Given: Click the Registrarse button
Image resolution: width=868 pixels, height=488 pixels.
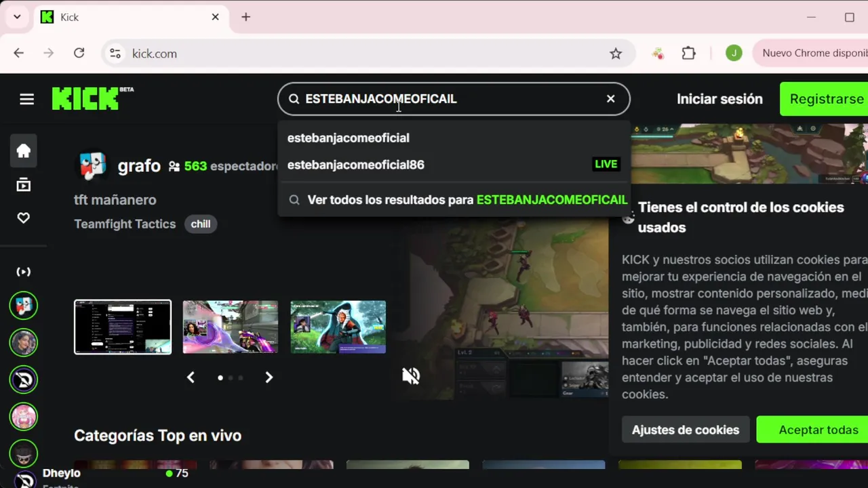Looking at the screenshot, I should [x=824, y=99].
